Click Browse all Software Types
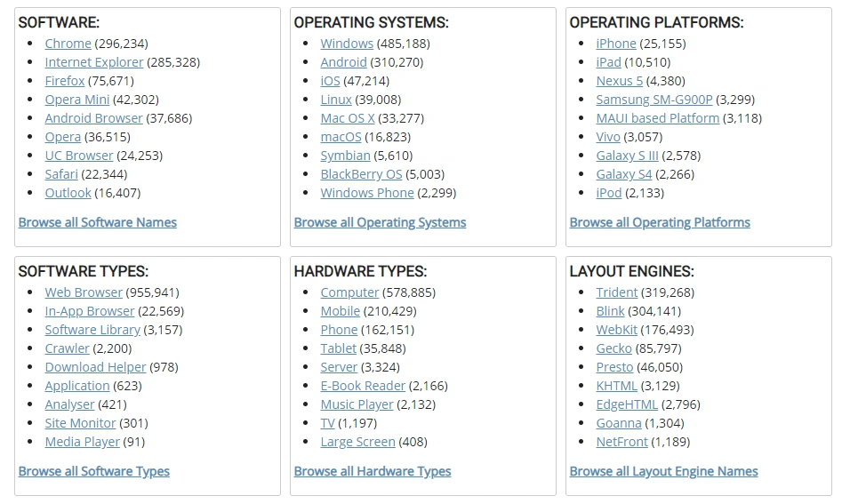The height and width of the screenshot is (504, 842). point(94,471)
